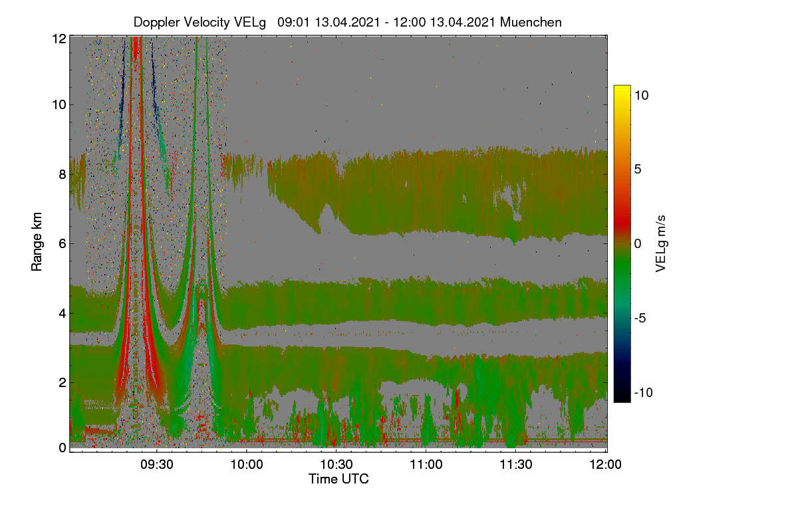Click the 6 km range tick label

[x=62, y=243]
